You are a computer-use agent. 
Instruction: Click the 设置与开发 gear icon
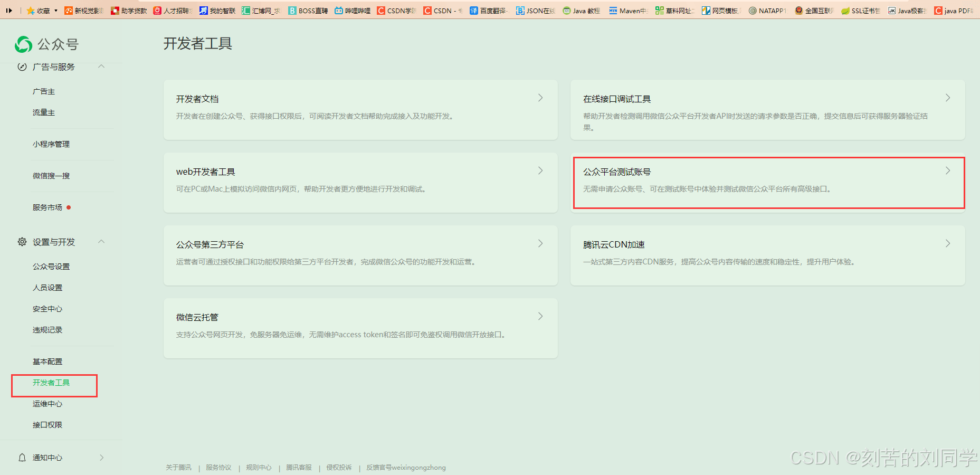click(22, 242)
